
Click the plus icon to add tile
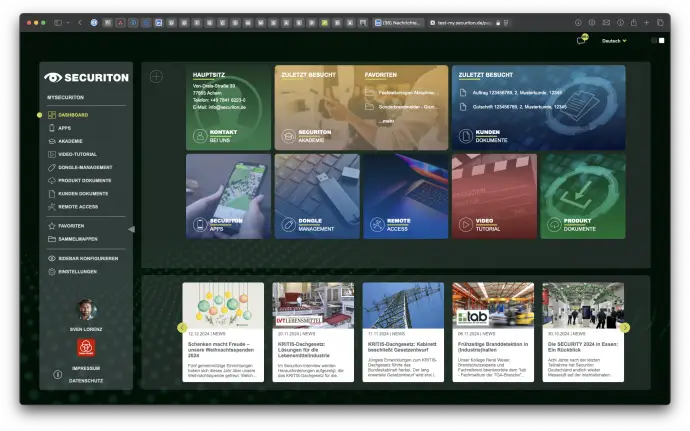point(156,76)
